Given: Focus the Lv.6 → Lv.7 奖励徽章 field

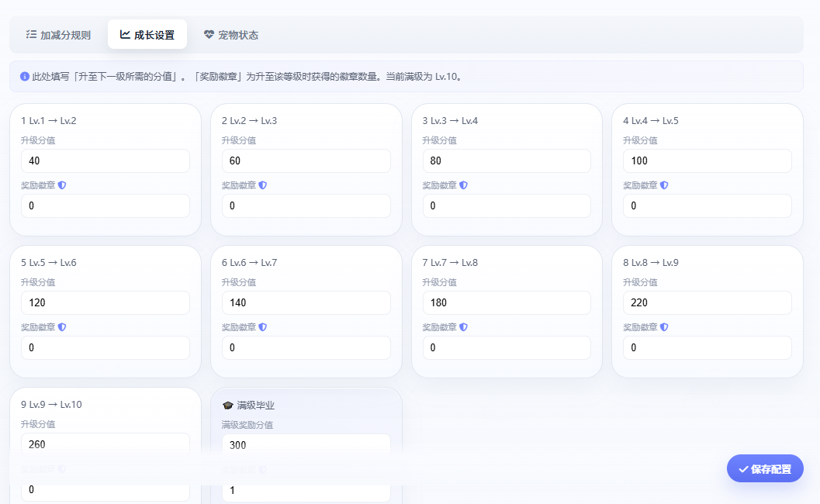Looking at the screenshot, I should [x=306, y=347].
